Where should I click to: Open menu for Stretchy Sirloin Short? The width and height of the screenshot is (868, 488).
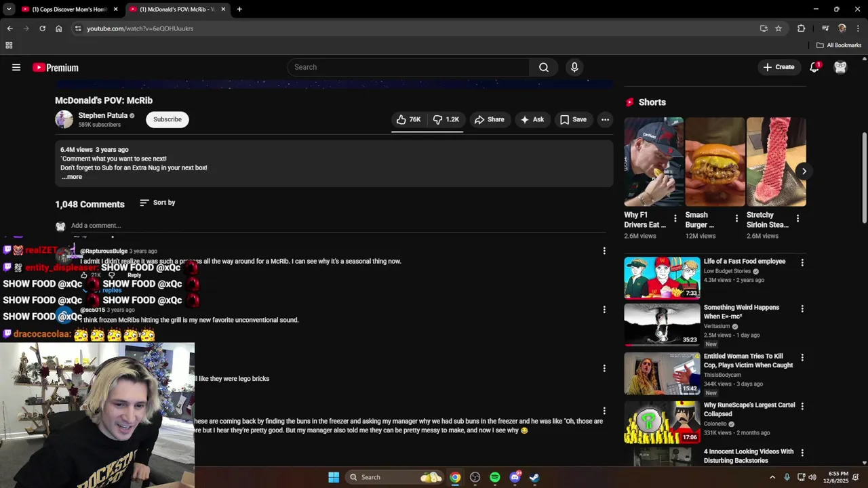(797, 218)
